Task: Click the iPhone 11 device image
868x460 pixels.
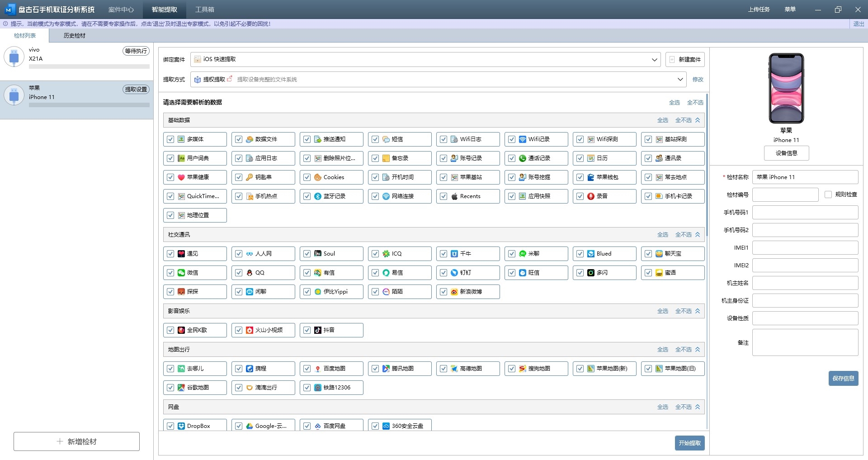Action: click(x=787, y=88)
